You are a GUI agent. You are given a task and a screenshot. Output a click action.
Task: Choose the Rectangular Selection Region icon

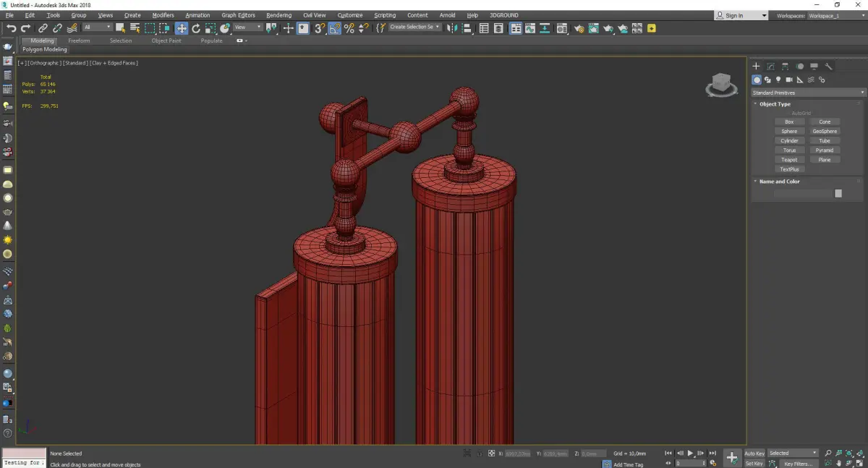tap(150, 28)
